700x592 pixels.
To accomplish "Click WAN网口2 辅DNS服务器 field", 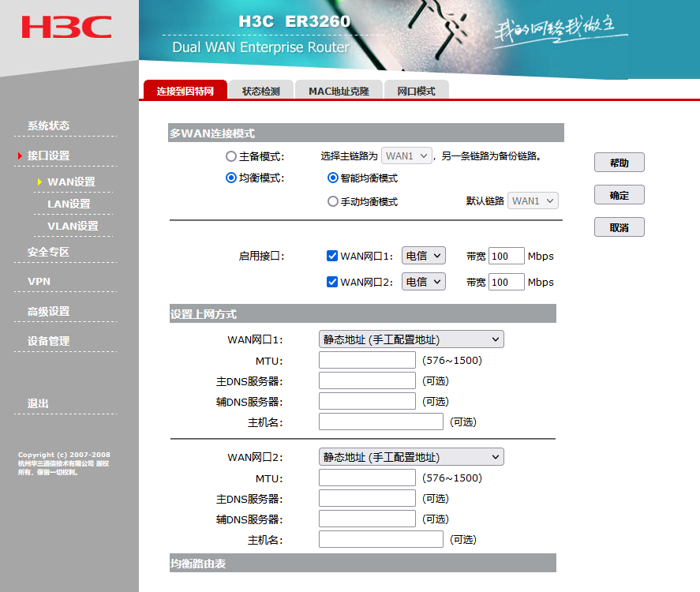I will [x=367, y=519].
